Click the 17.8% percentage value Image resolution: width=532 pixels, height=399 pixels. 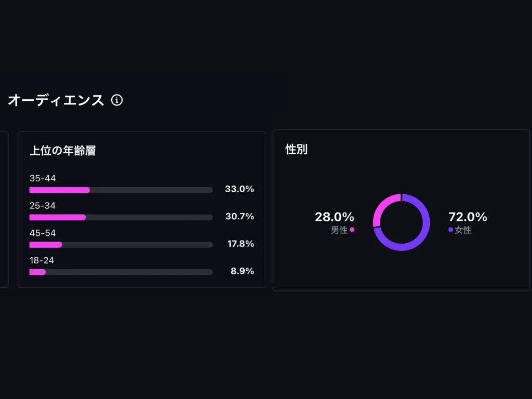(x=241, y=244)
